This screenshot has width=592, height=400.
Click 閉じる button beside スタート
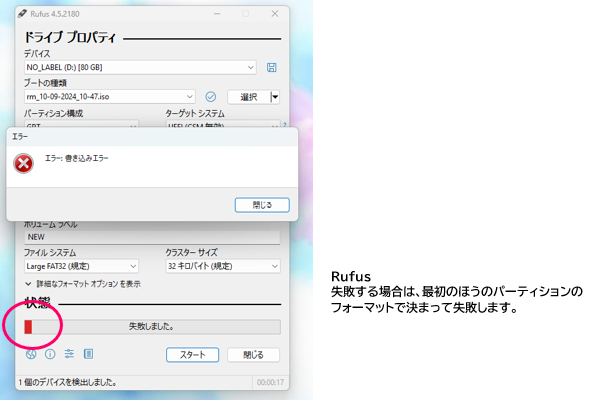(x=253, y=355)
